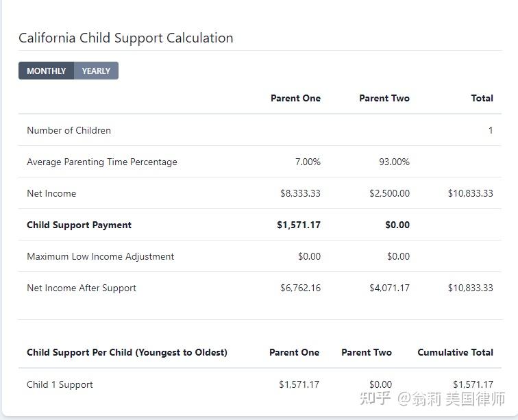Switch to the YEARLY view
This screenshot has width=518, height=420.
click(x=96, y=71)
